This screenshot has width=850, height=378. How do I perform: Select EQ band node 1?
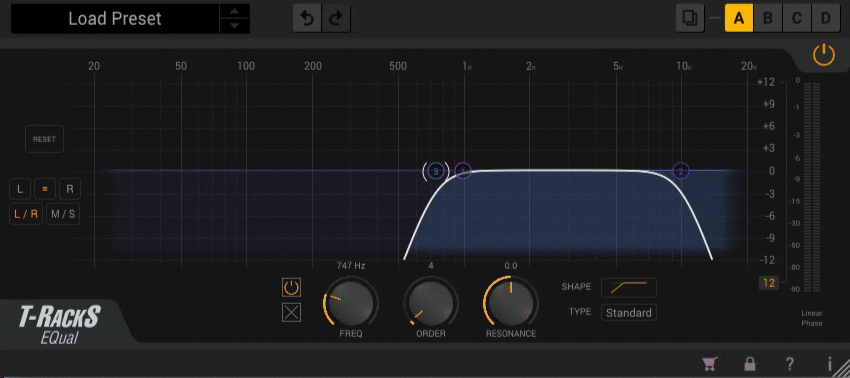462,171
